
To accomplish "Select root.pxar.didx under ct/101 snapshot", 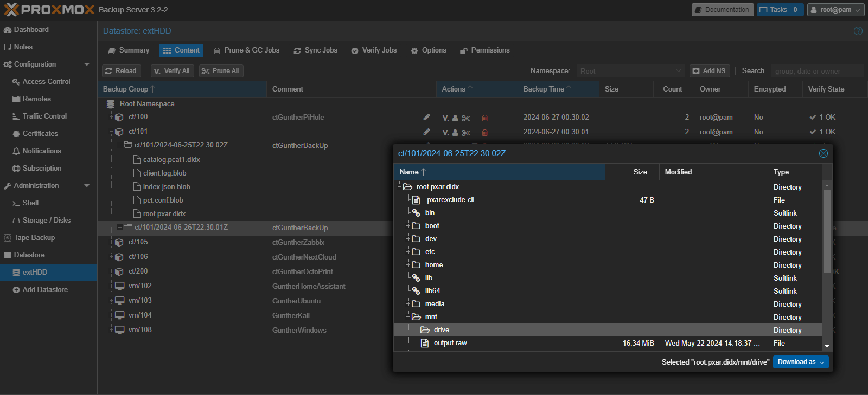I will [x=164, y=214].
